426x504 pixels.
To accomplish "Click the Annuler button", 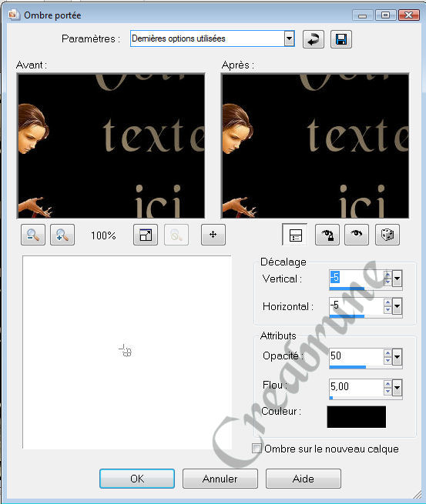I will click(220, 479).
